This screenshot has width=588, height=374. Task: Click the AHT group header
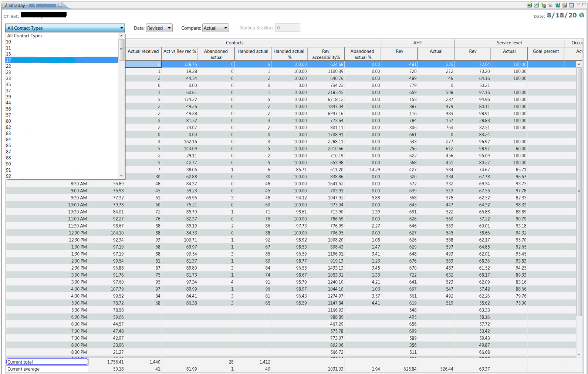418,43
